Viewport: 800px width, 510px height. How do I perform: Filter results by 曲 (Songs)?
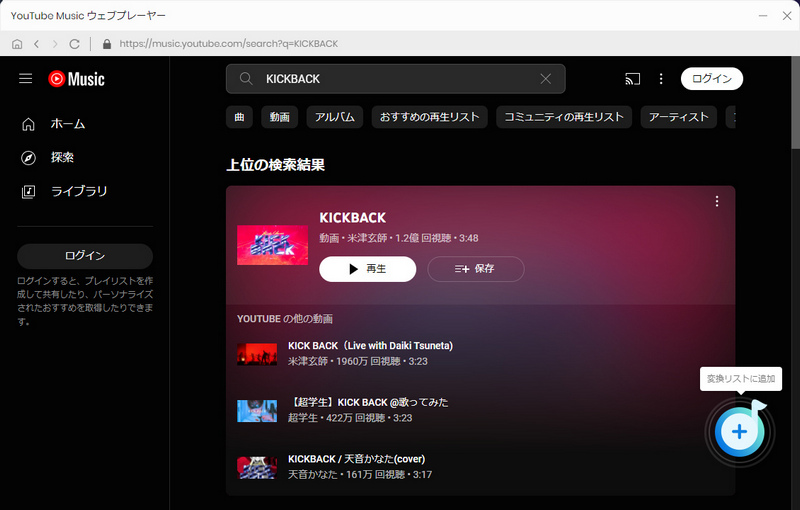(x=239, y=117)
